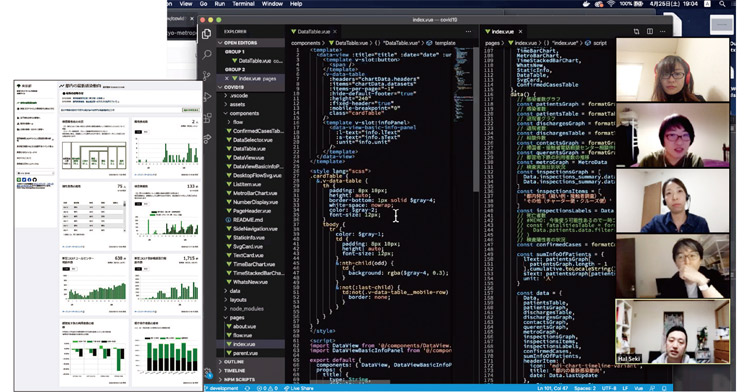
Task: Open MetroBarChart.vue in the file tree
Action: pyautogui.click(x=254, y=193)
